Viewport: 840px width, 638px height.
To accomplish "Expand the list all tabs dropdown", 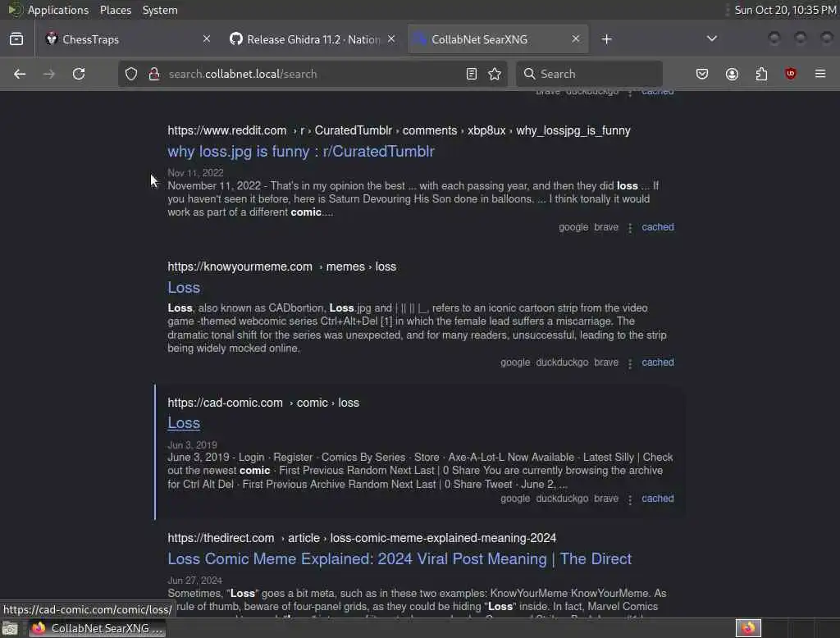I will coord(711,39).
